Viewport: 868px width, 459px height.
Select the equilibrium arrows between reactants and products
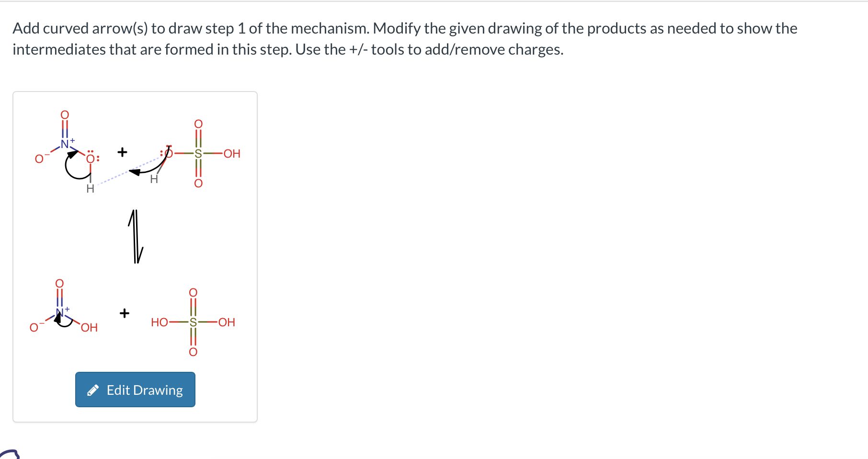coord(135,237)
